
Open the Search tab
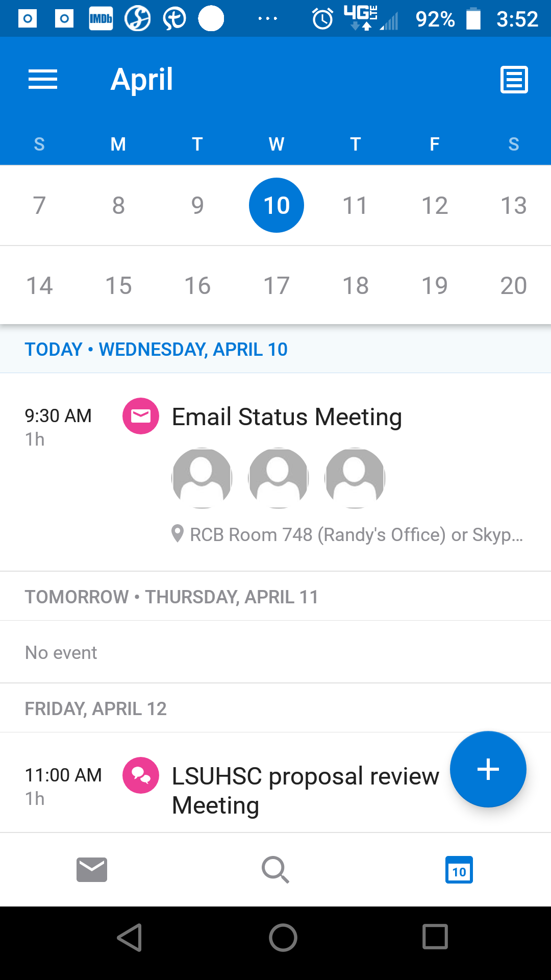[275, 870]
